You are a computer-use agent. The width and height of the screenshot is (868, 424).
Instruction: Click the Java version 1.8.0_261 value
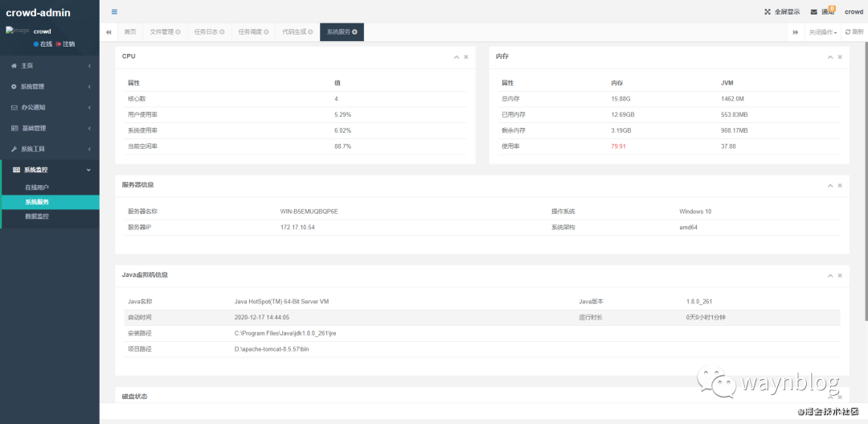pos(699,302)
